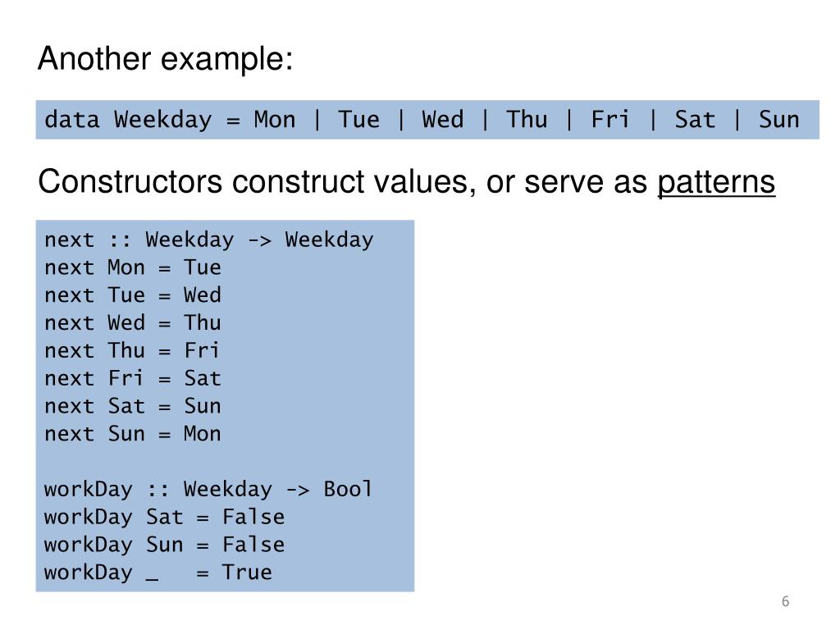
Task: Click the 'workDay Sun = False' line
Action: coord(164,545)
